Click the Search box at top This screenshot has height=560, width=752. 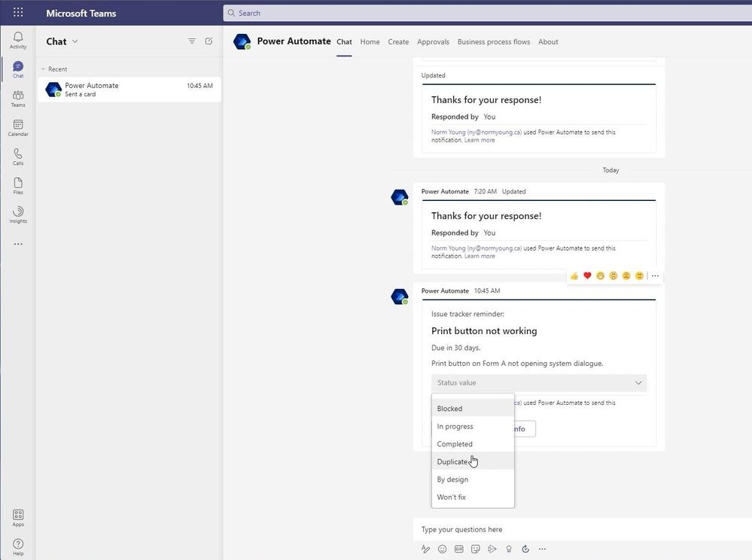point(487,13)
